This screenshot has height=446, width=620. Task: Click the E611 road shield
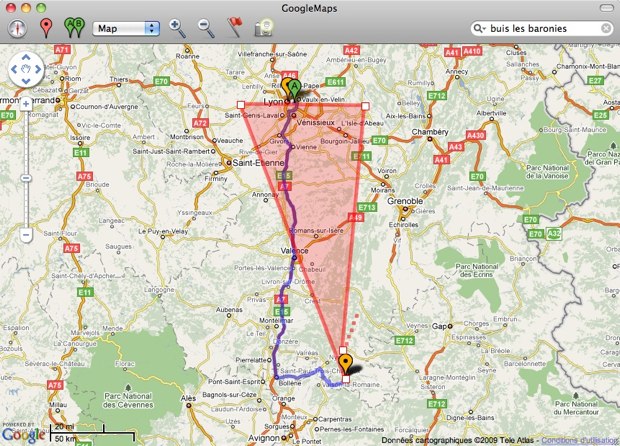[335, 82]
